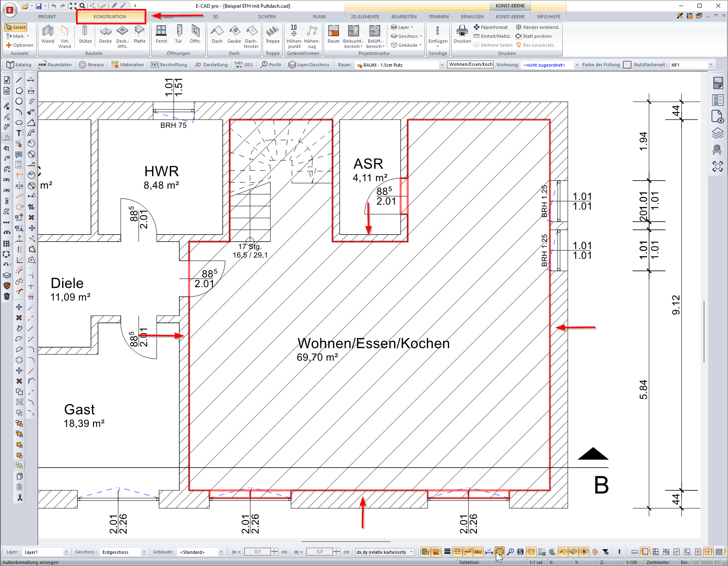The width and height of the screenshot is (728, 566).
Task: Choose the Treppe staircase tool
Action: point(272,34)
